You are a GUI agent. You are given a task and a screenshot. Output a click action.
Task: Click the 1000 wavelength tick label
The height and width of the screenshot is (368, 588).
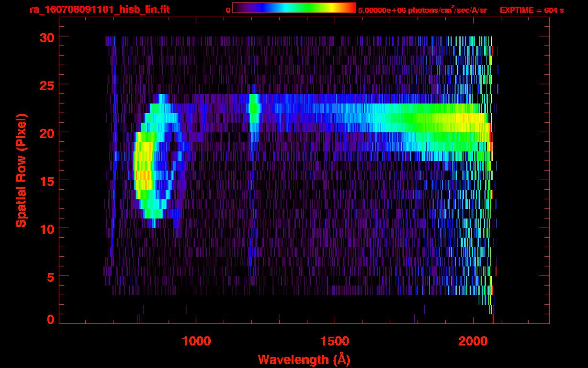pos(196,341)
